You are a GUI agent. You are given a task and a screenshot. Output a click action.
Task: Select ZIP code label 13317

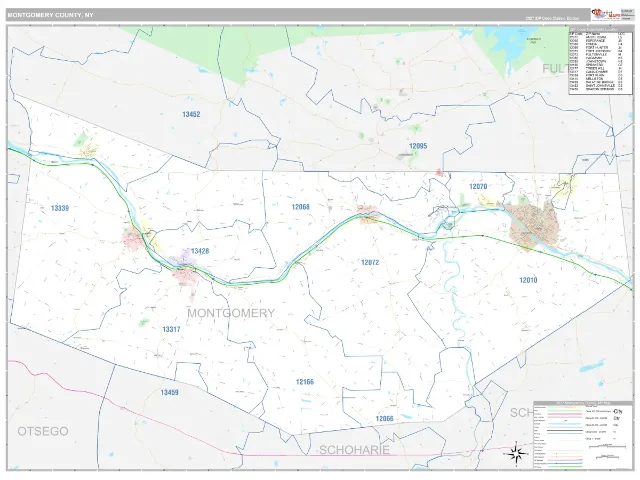(x=171, y=329)
